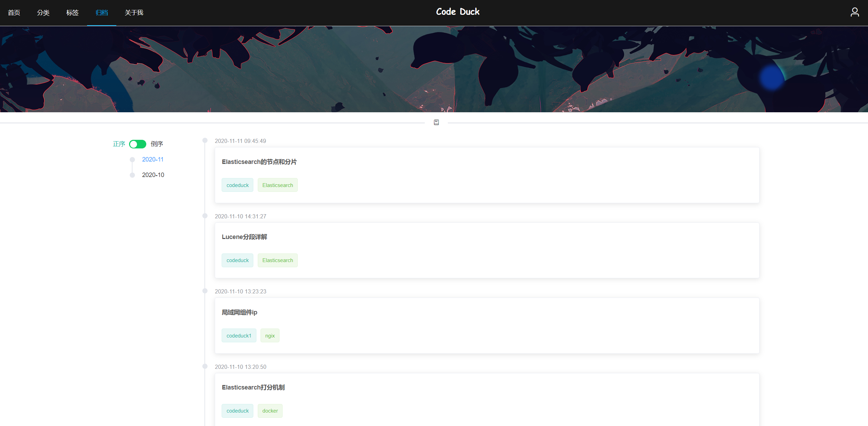Jump to the 2020-10 archive month
Image resolution: width=868 pixels, height=426 pixels.
click(x=153, y=175)
